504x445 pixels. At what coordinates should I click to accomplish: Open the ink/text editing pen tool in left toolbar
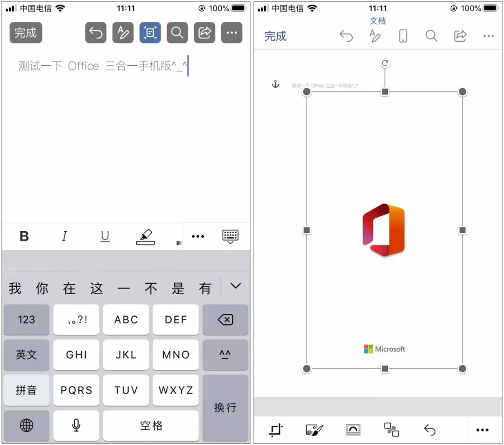123,33
